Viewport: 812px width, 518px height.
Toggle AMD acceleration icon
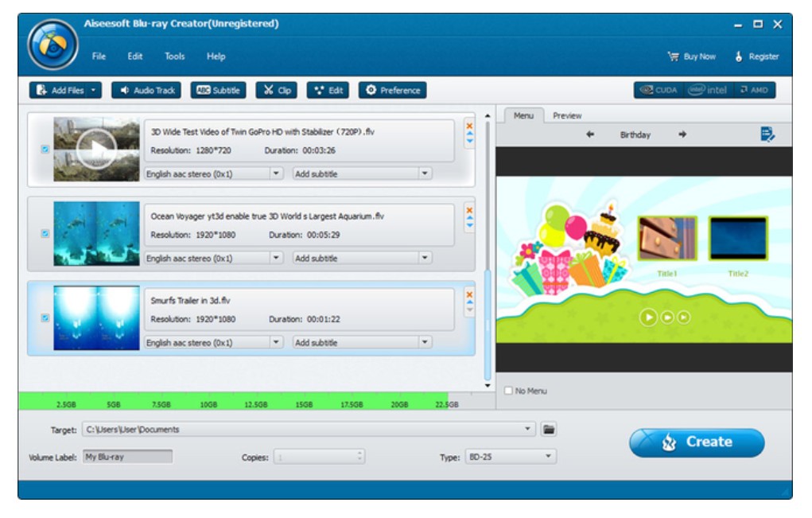tap(753, 90)
